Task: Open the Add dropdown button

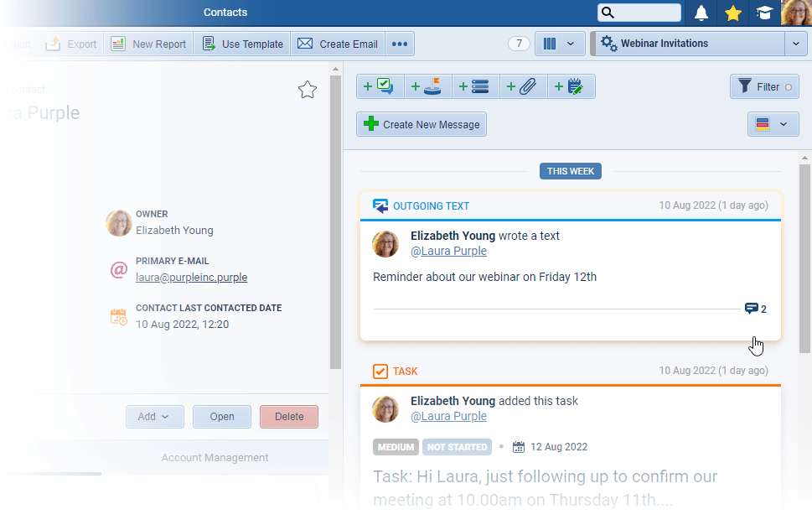Action: tap(154, 417)
